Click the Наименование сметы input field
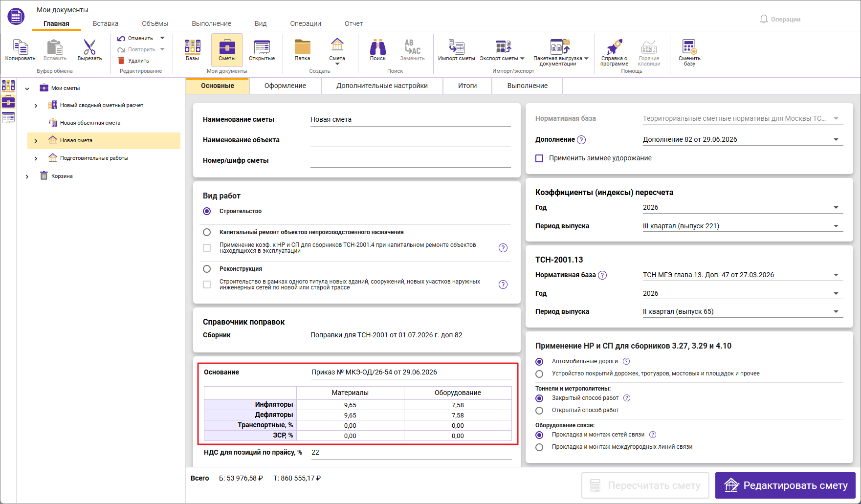This screenshot has width=861, height=504. [410, 119]
